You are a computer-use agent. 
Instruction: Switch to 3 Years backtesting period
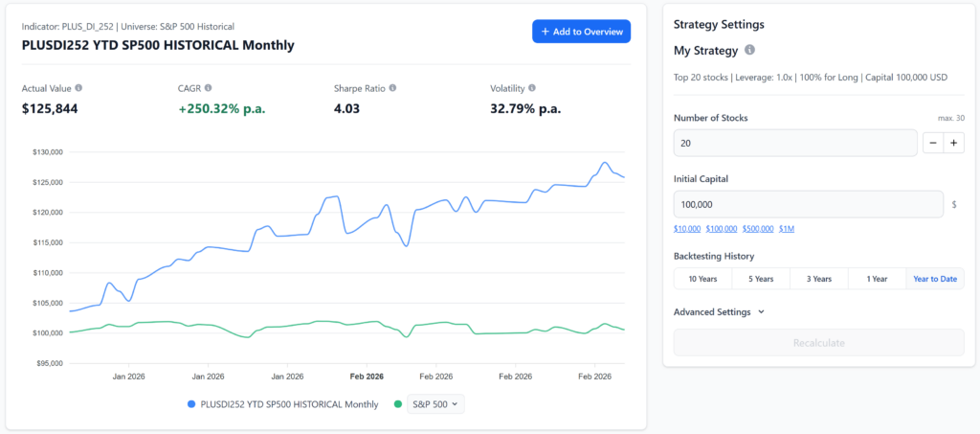819,279
